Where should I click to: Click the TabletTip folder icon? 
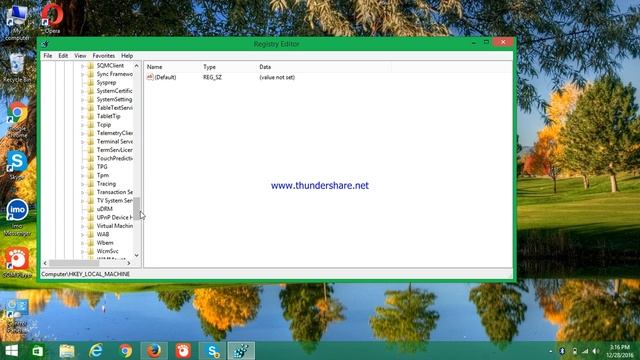tap(91, 116)
